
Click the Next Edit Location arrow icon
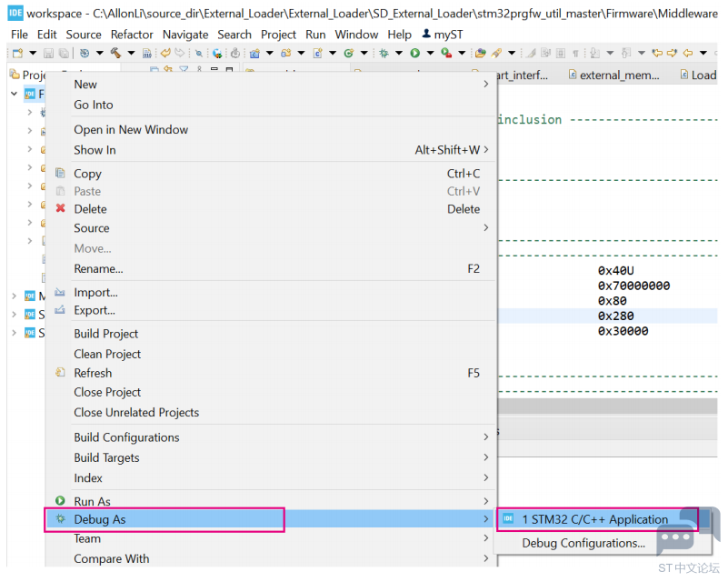coord(672,53)
